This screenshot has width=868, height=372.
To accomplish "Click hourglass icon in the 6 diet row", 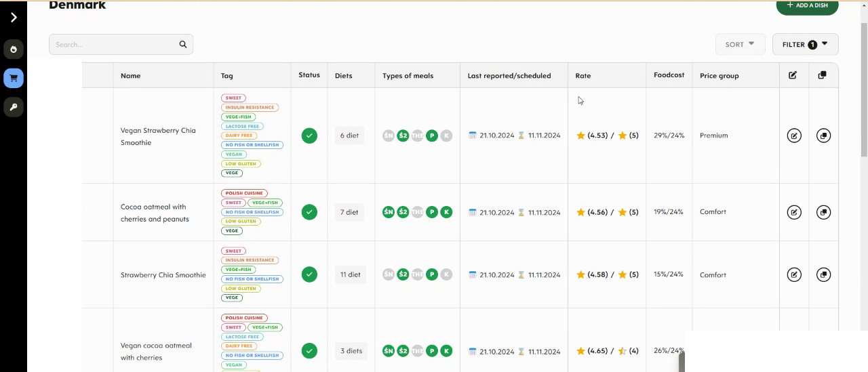I will click(x=521, y=136).
